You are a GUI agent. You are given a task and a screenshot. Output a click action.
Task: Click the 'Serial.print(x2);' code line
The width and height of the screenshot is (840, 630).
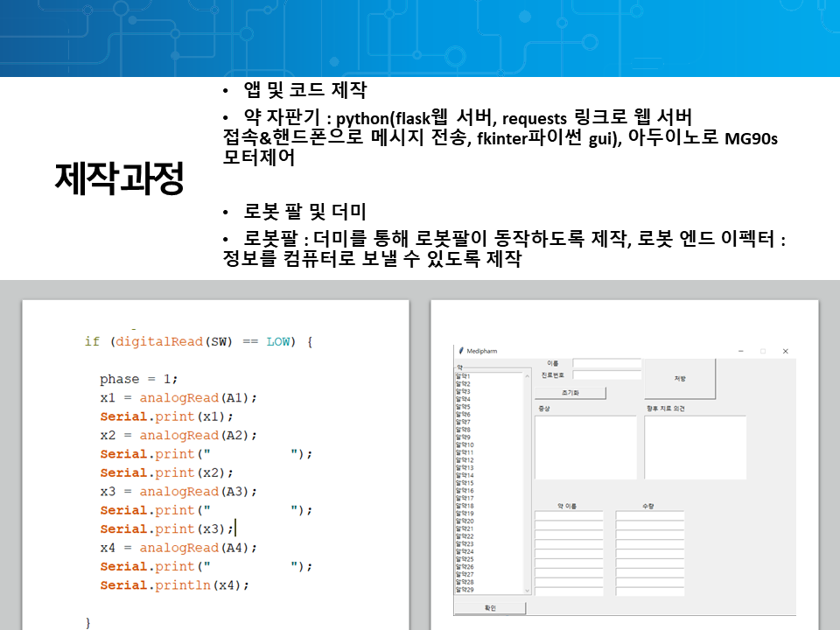pos(166,472)
